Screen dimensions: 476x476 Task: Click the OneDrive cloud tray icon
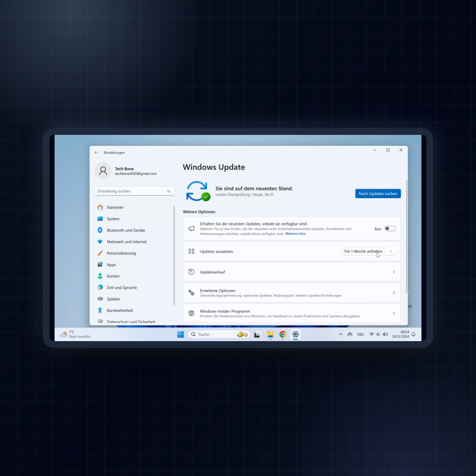(350, 334)
